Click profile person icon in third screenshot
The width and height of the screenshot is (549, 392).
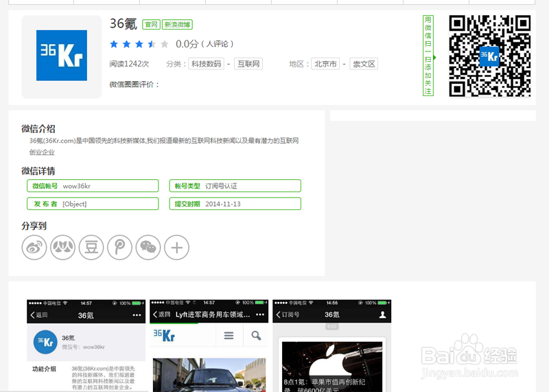(383, 314)
